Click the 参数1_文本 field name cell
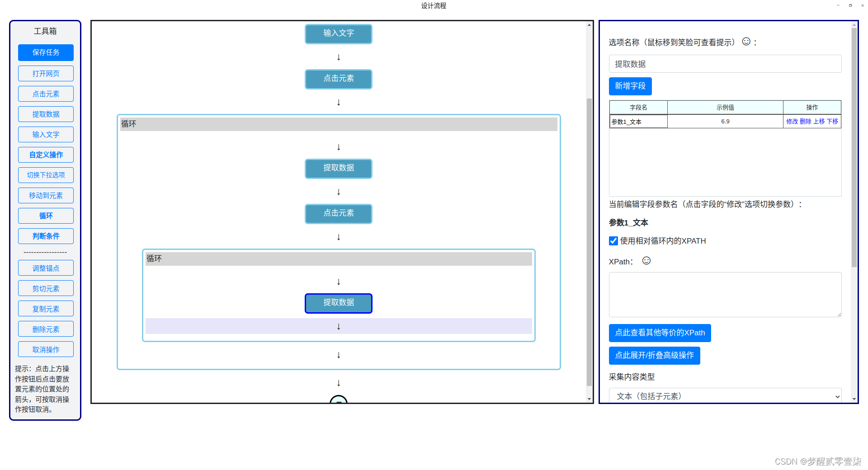Viewport: 868px width, 470px height. pyautogui.click(x=638, y=122)
